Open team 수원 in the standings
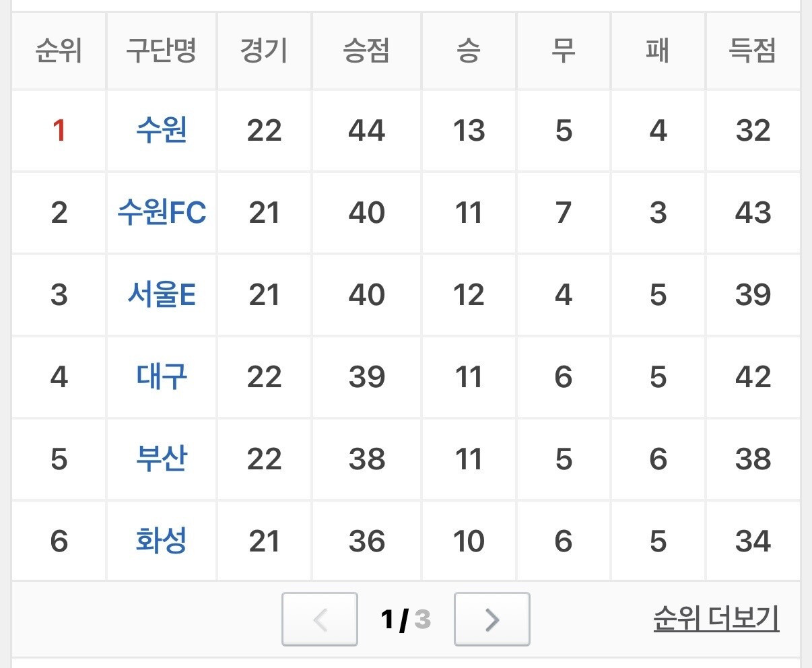 162,130
